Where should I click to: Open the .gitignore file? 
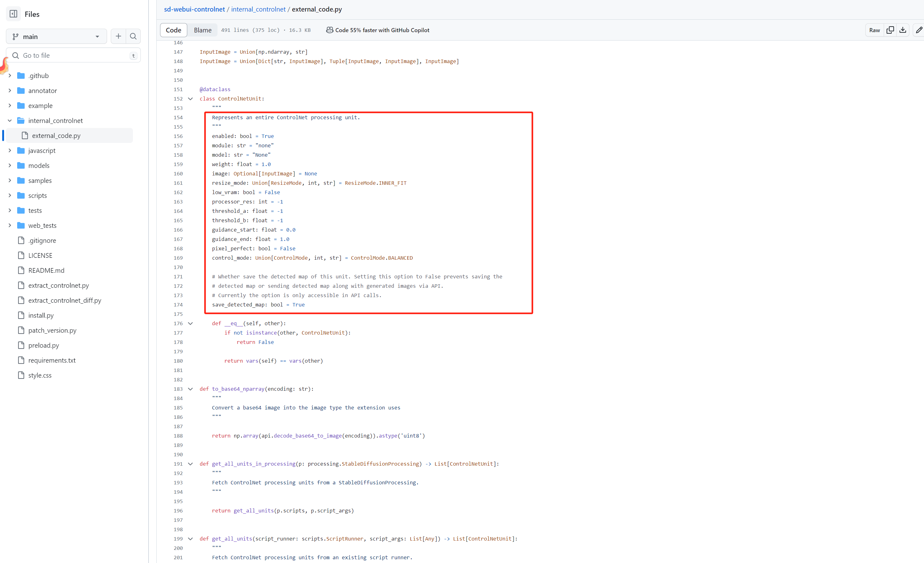coord(42,240)
